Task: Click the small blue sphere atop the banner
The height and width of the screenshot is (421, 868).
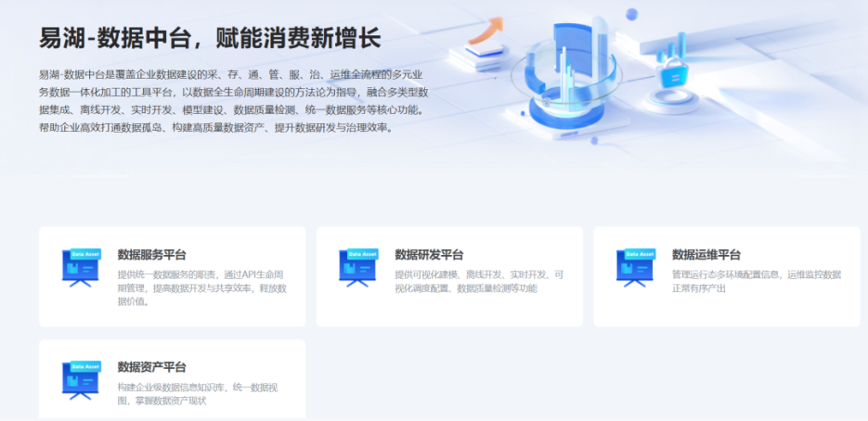Action: pyautogui.click(x=632, y=14)
